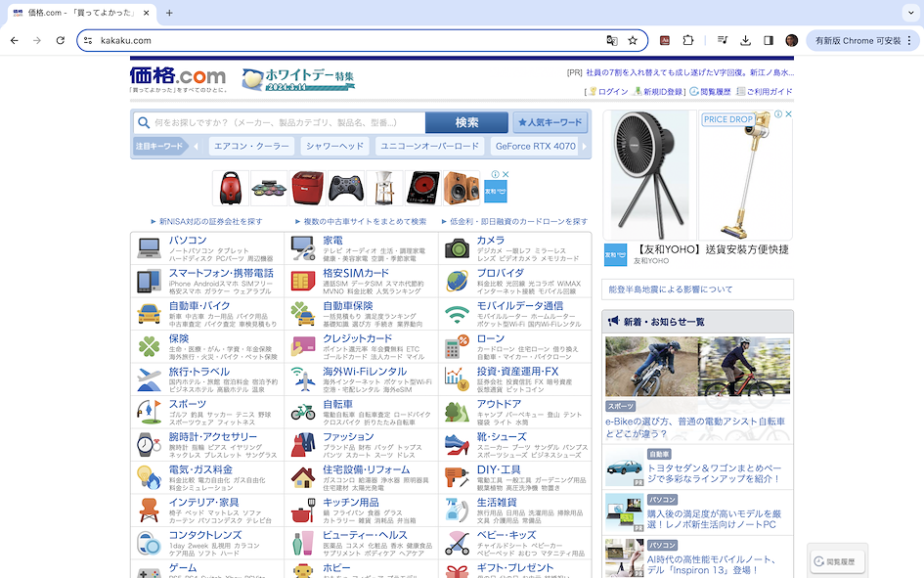Viewport: 924px width, 578px height.
Task: Open the ホワイトデー特集 banner
Action: point(298,79)
